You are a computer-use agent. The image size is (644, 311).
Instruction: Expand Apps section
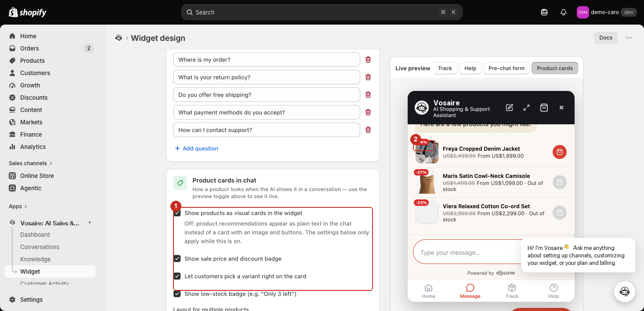click(x=18, y=206)
